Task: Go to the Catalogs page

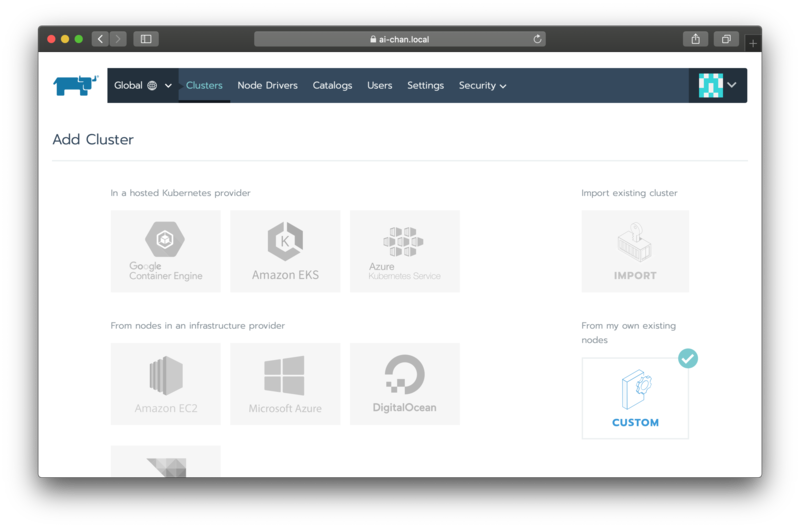Action: click(332, 86)
